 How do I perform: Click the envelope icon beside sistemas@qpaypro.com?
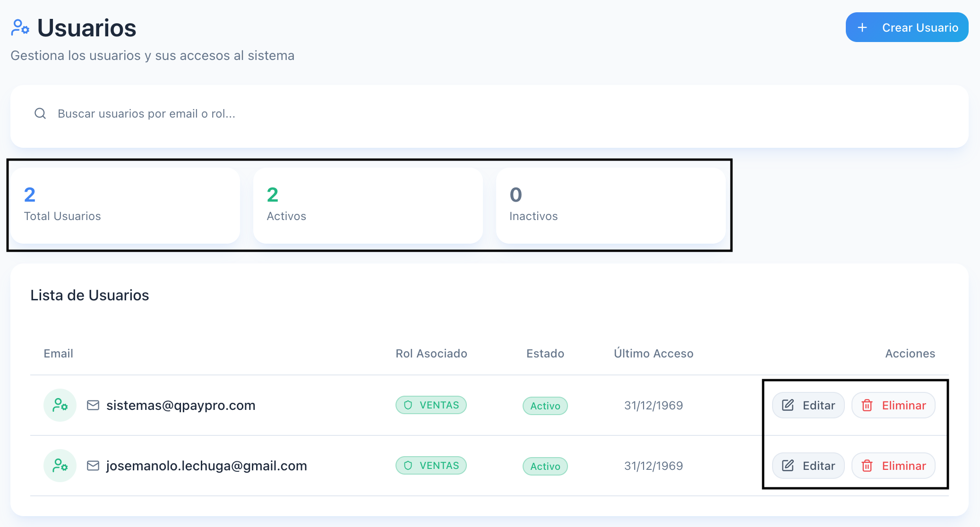93,405
